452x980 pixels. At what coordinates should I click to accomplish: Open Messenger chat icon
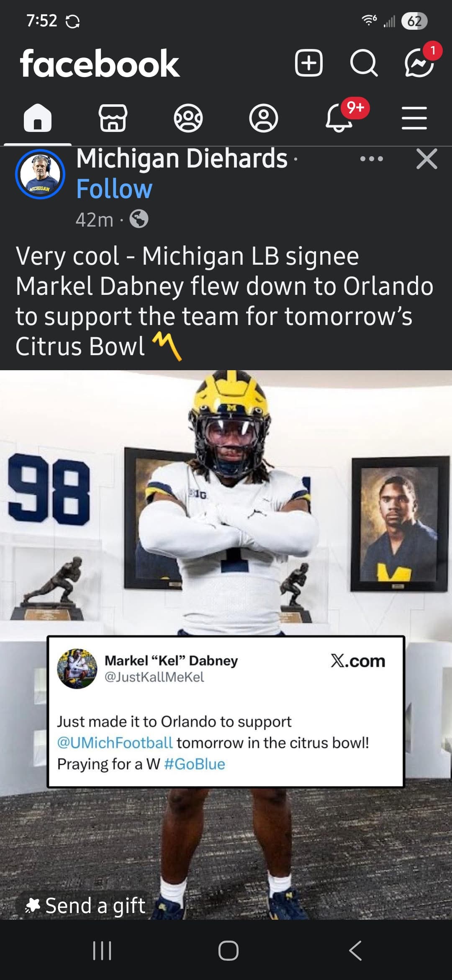(x=419, y=63)
